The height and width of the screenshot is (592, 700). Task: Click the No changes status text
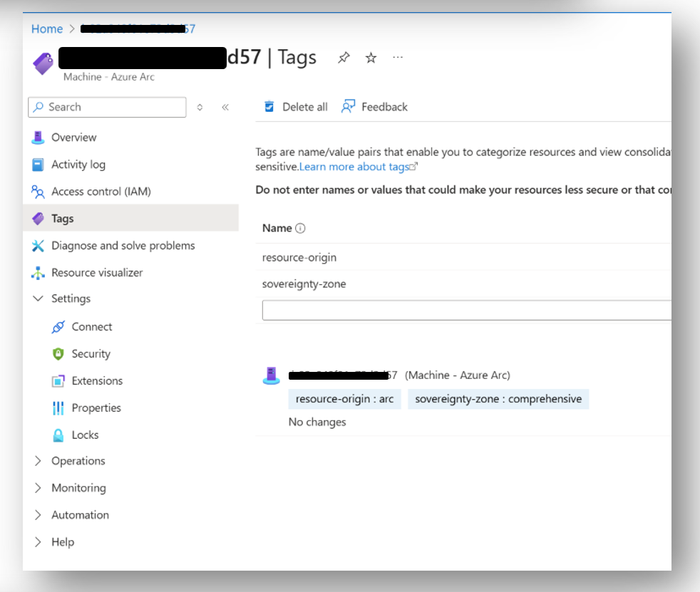click(x=317, y=422)
